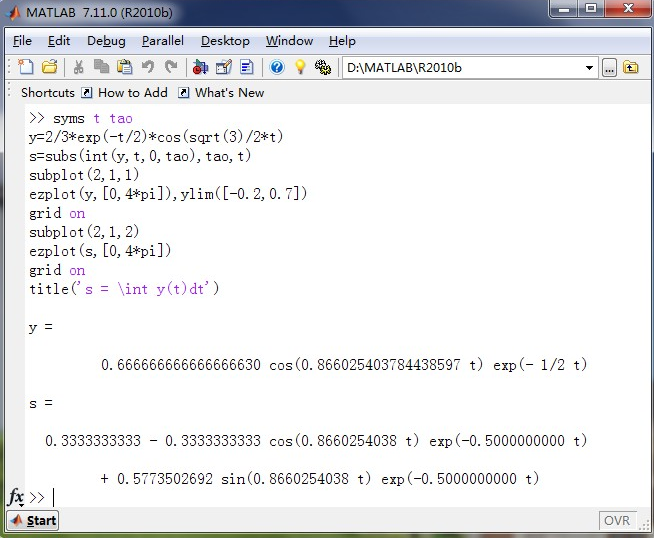This screenshot has width=654, height=538.
Task: Click the 's =' output label
Action: point(41,403)
